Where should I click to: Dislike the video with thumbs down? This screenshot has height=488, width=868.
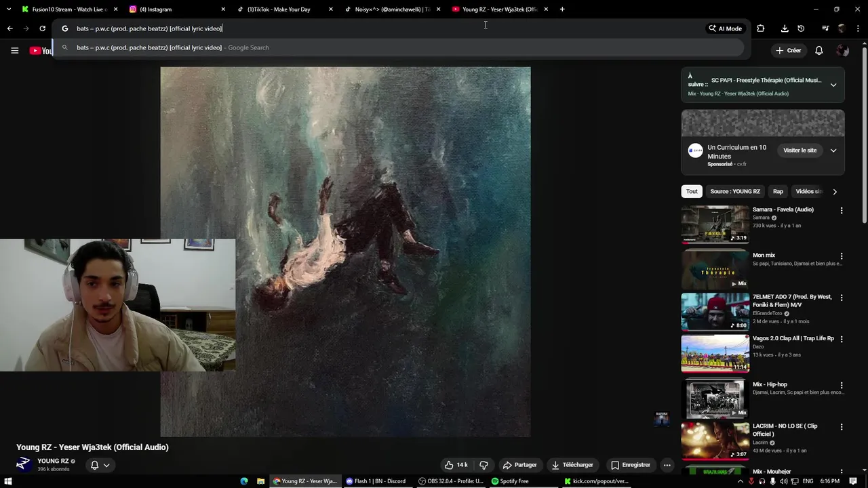484,465
